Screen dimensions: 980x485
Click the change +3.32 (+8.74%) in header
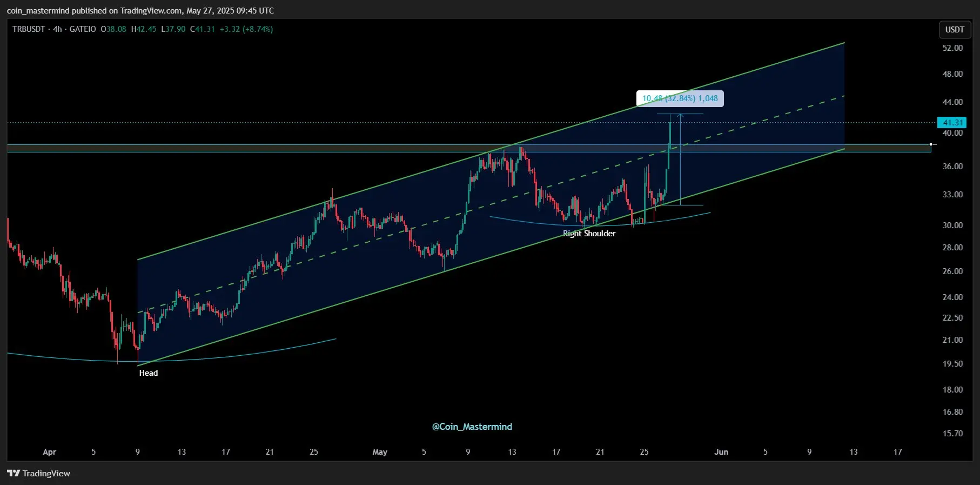coord(246,29)
